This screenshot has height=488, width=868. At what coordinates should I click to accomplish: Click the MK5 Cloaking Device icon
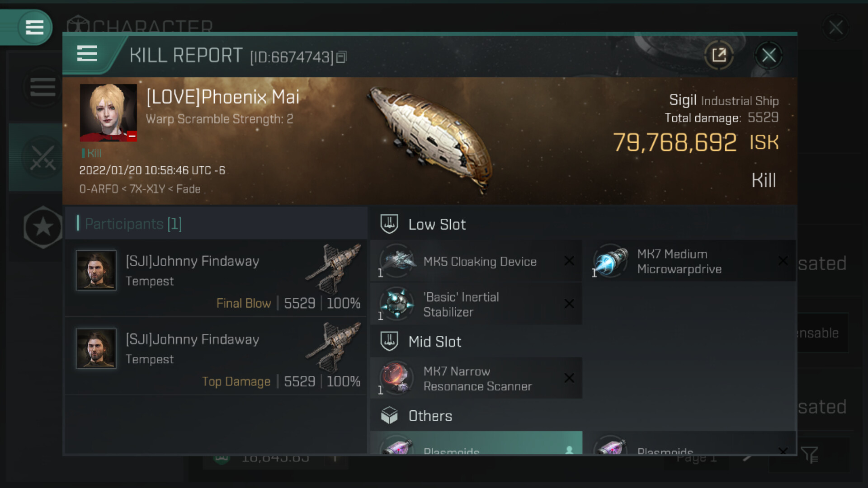(397, 261)
